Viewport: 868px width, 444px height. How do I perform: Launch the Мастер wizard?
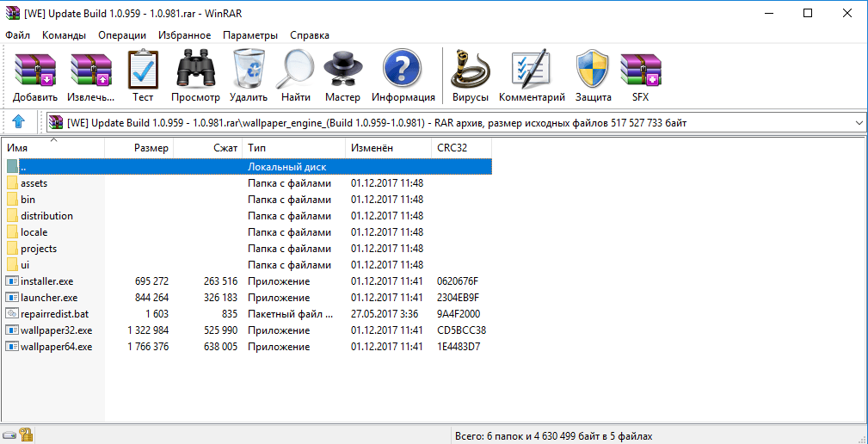pyautogui.click(x=342, y=77)
